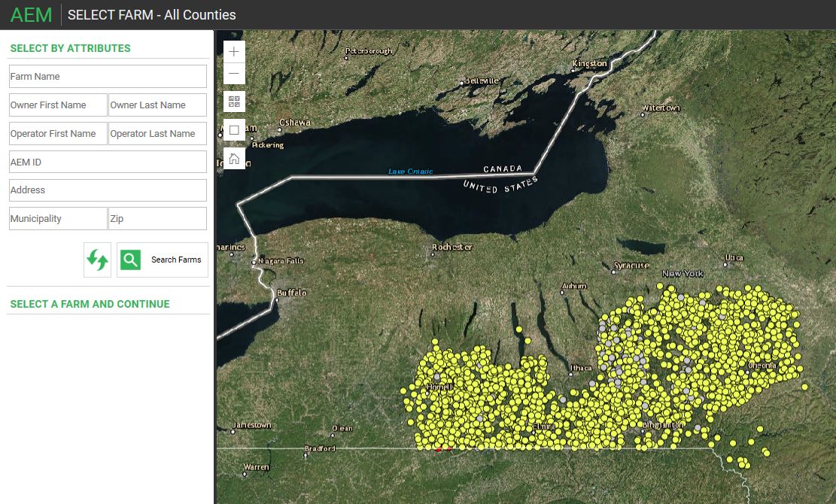Click the Address input box
This screenshot has height=504, width=836.
pyautogui.click(x=107, y=190)
